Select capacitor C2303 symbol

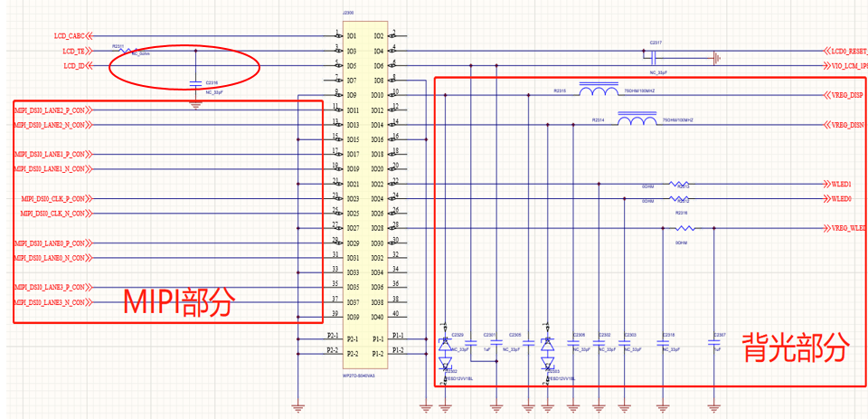point(625,344)
